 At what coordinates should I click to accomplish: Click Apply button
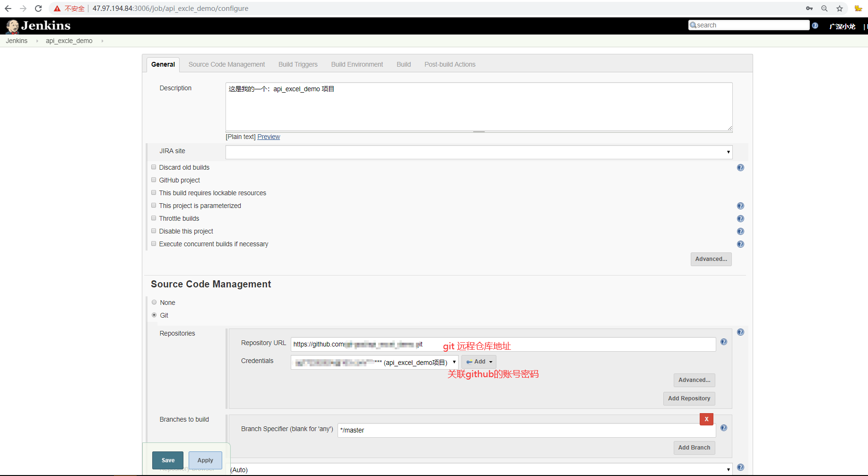pos(205,460)
